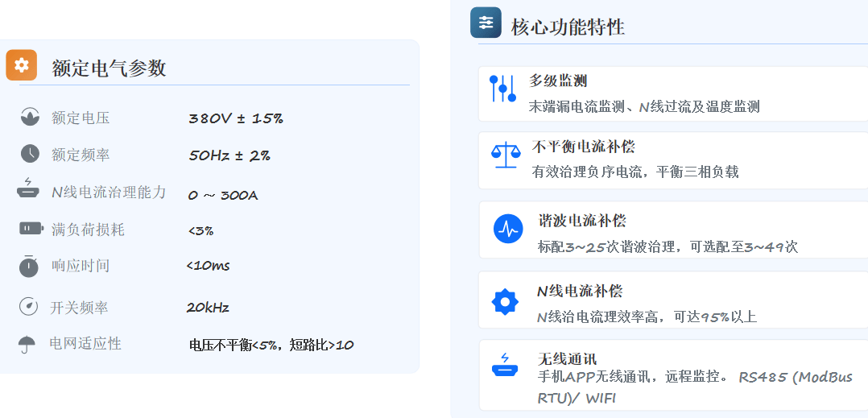
Task: Click the vertical sliders icon for 多级监测
Action: 502,89
